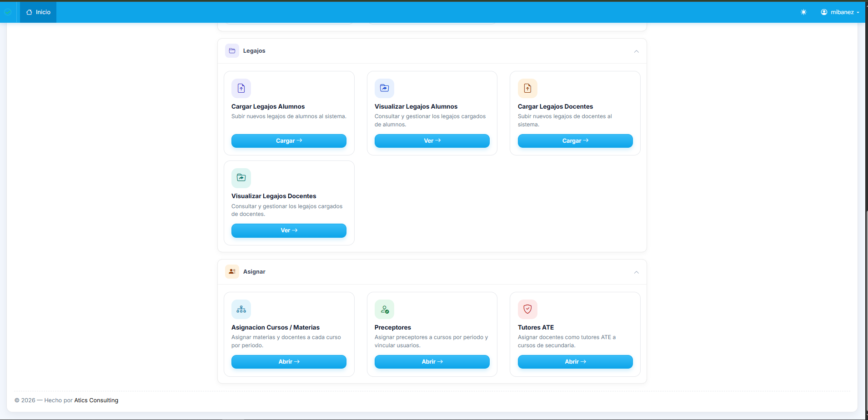Screen dimensions: 868x420
Task: Open the mibanez user dropdown
Action: pos(840,12)
